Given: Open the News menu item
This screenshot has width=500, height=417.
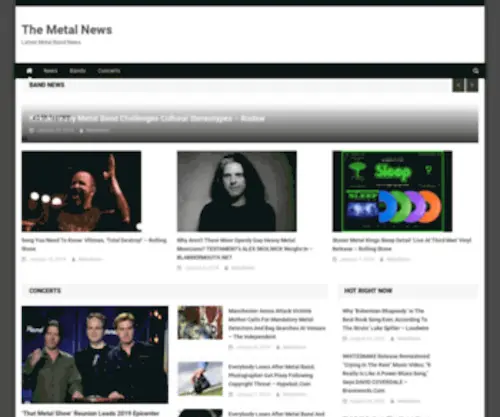Looking at the screenshot, I should pyautogui.click(x=50, y=71).
